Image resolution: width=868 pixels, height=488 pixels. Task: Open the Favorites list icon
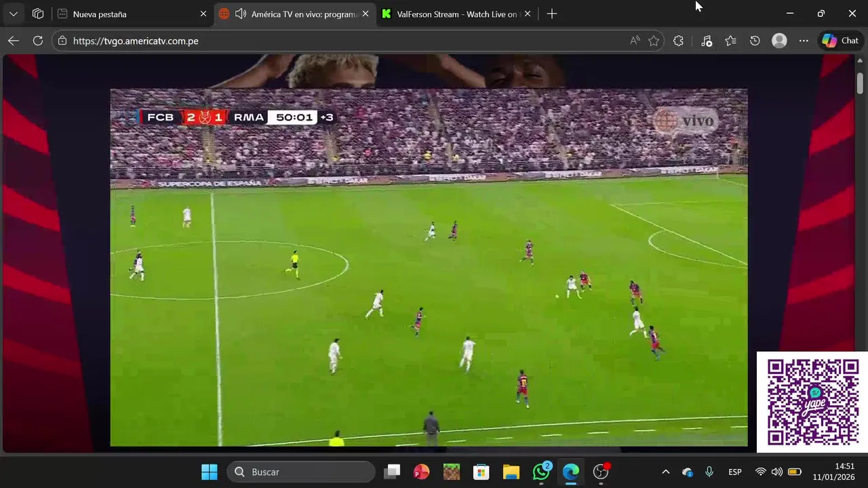(730, 41)
